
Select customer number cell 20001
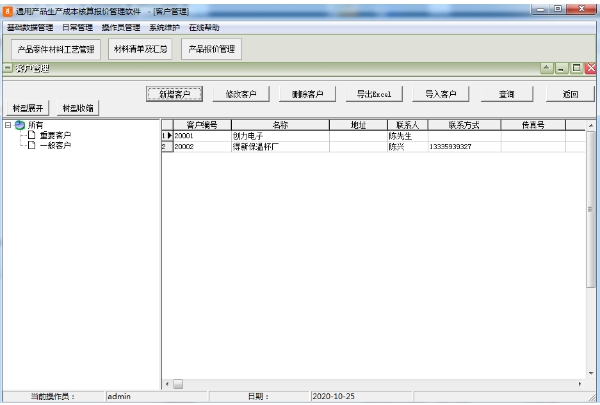202,136
